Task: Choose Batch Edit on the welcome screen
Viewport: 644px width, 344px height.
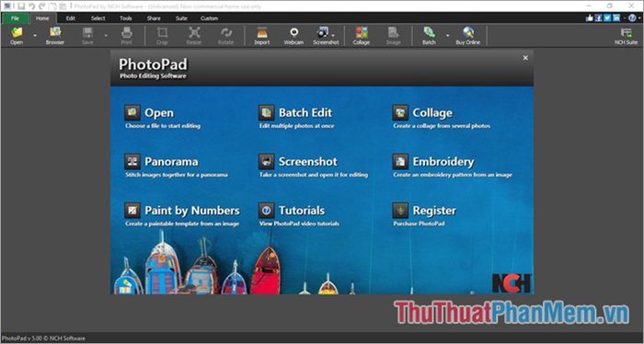Action: click(x=296, y=117)
